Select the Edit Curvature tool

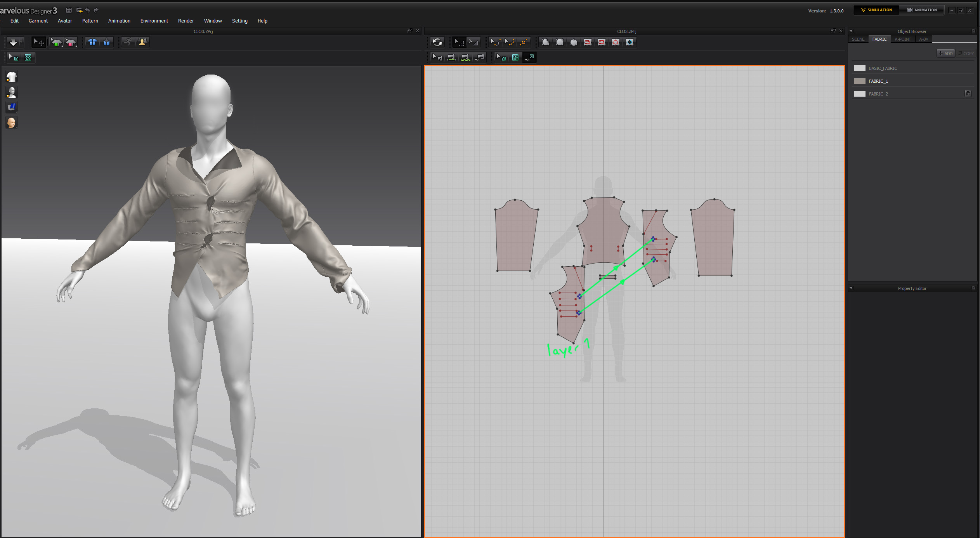tap(495, 42)
